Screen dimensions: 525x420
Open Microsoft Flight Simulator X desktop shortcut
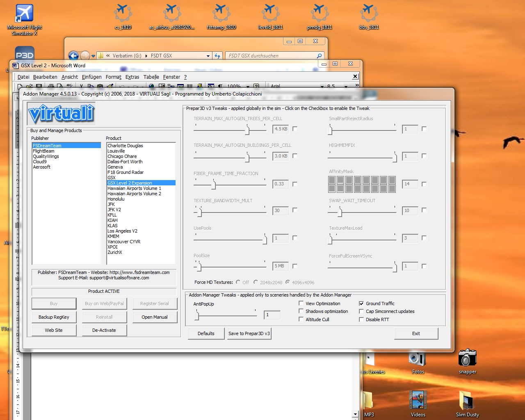[x=24, y=14]
